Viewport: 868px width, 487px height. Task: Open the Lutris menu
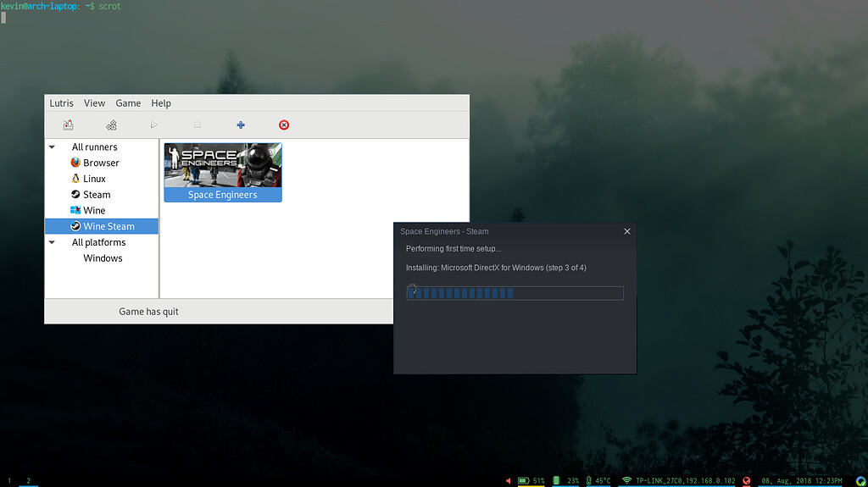[x=61, y=103]
